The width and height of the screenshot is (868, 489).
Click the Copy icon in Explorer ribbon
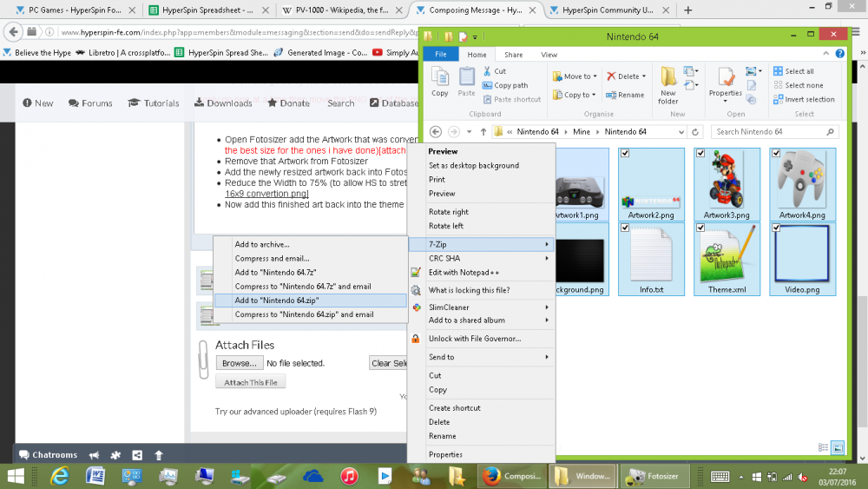click(x=440, y=78)
